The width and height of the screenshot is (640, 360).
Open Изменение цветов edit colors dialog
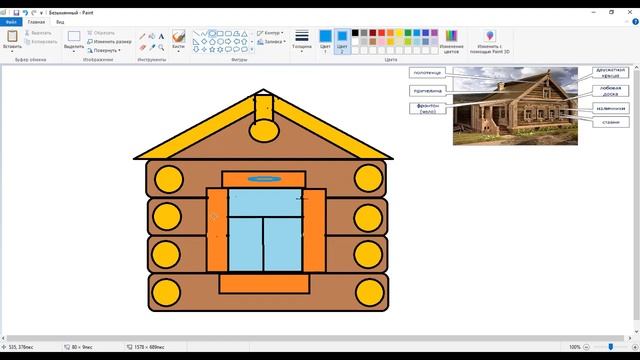451,41
